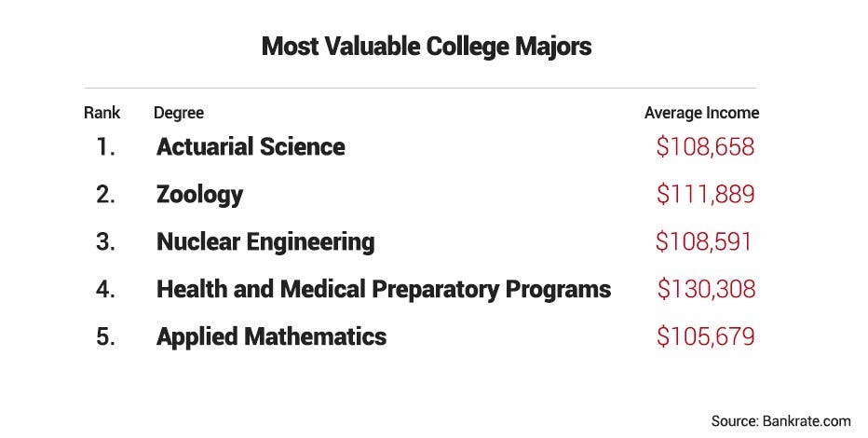Select Health and Medical Preparatory Programs
This screenshot has width=868, height=438.
tap(384, 290)
